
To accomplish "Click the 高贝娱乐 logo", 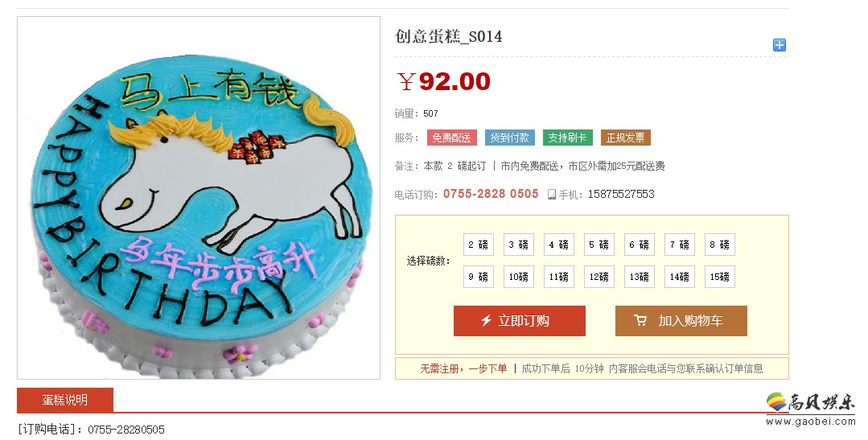I will tap(810, 408).
